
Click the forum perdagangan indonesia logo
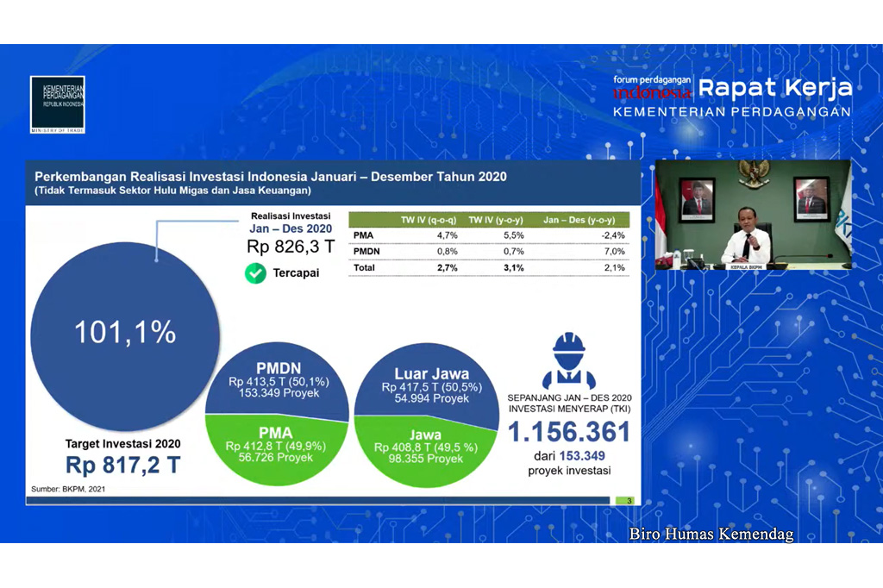coord(652,87)
